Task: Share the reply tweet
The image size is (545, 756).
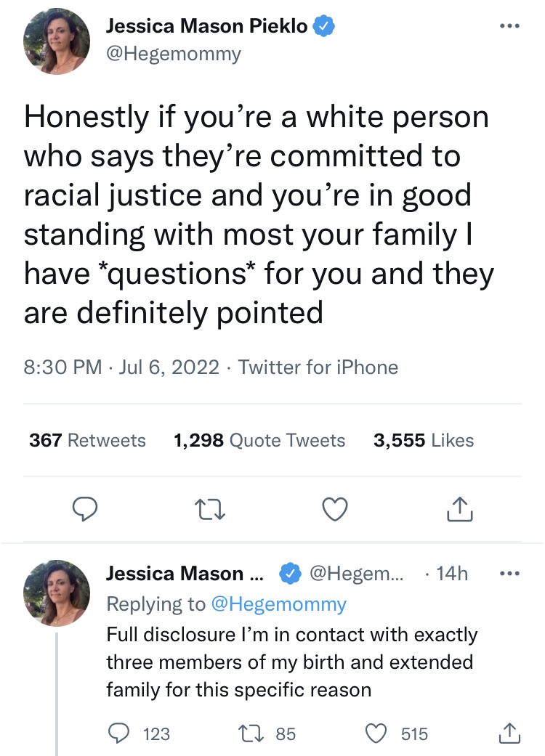Action: [509, 733]
